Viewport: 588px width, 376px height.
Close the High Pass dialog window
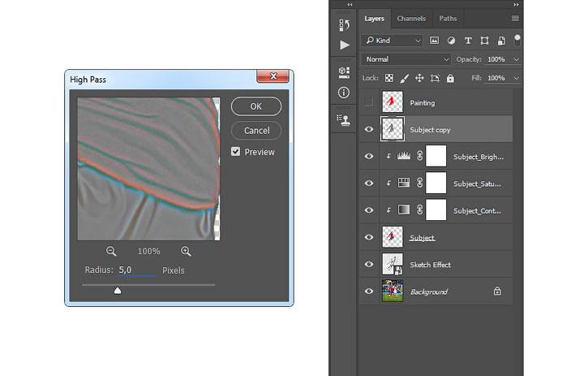pyautogui.click(x=273, y=76)
